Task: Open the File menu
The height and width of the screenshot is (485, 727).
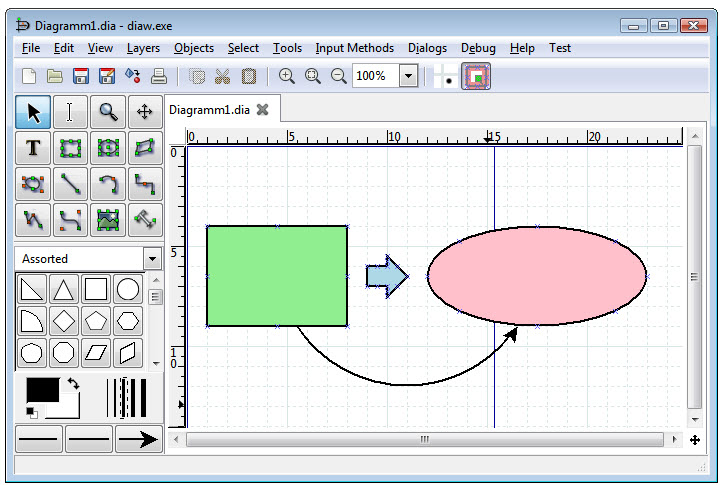Action: [x=31, y=48]
